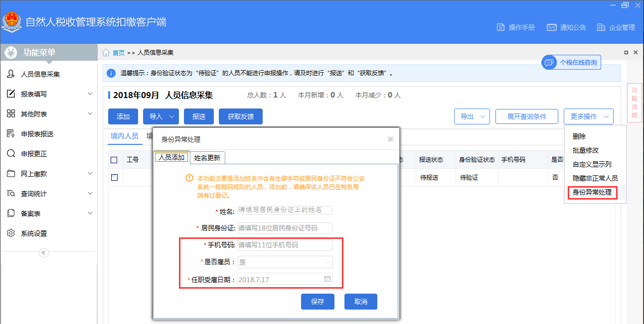
Task: Select 身份异常处理 menu entry
Action: coord(592,192)
